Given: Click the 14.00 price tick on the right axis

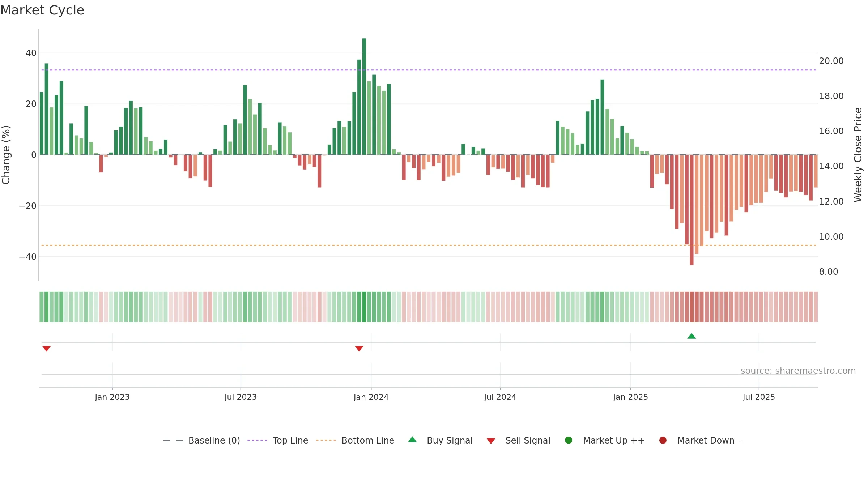Looking at the screenshot, I should pyautogui.click(x=831, y=166).
